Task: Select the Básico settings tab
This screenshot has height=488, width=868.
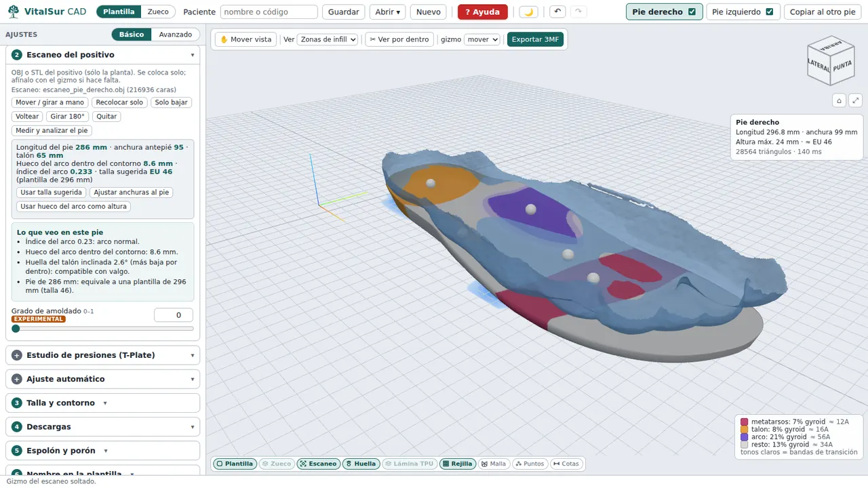Action: tap(132, 35)
